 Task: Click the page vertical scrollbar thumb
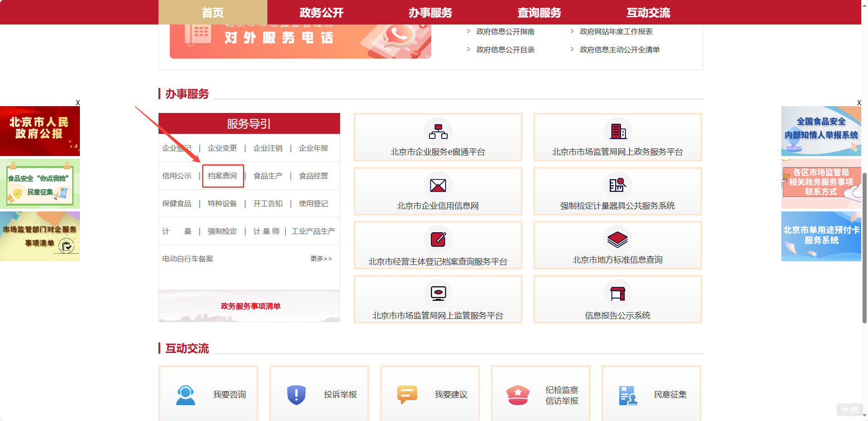click(864, 248)
